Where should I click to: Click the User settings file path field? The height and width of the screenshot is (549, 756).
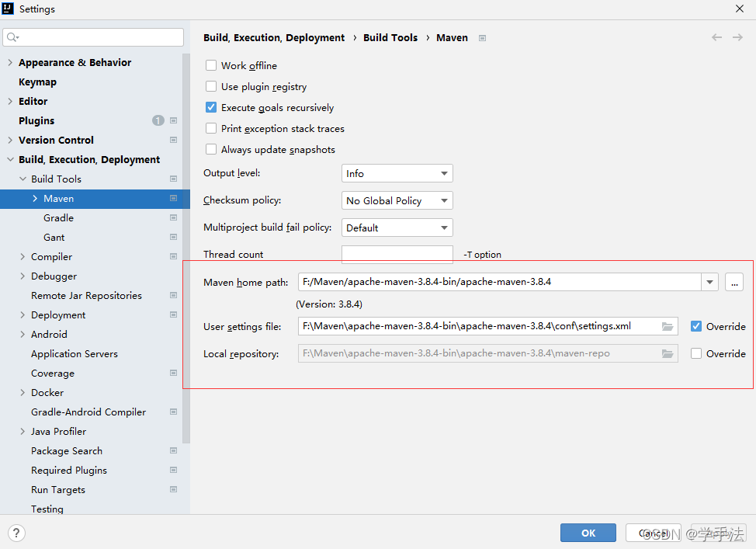pos(488,327)
